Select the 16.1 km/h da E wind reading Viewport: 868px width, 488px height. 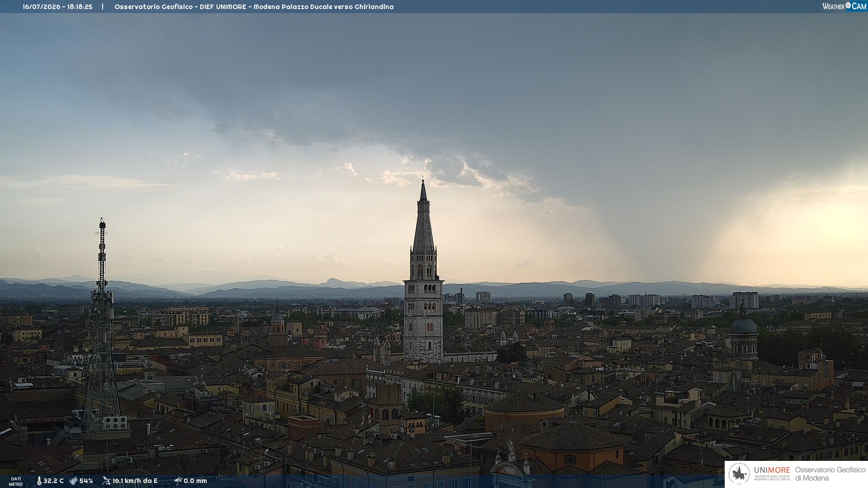click(135, 481)
